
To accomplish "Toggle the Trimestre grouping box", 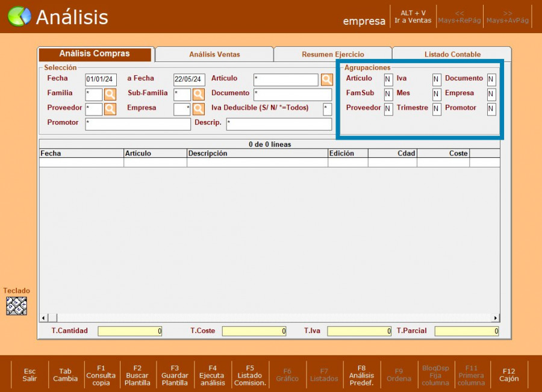I will [437, 109].
